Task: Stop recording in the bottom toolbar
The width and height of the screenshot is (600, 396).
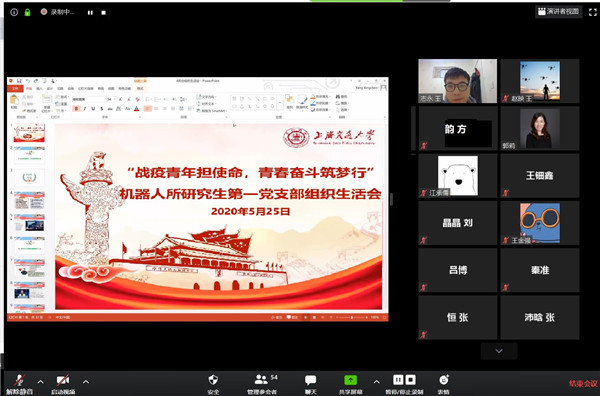Action: point(411,380)
